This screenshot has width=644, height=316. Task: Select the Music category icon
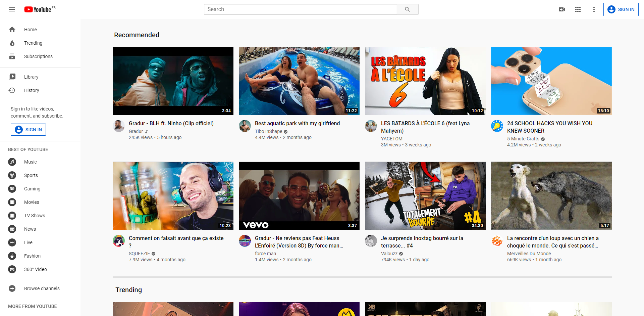[x=12, y=162]
